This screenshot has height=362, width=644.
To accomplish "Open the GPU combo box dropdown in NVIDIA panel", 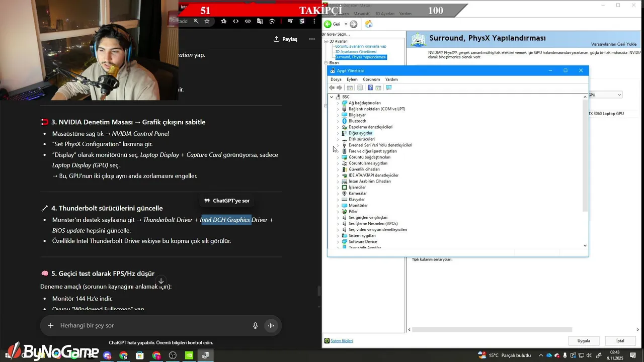I will [619, 95].
